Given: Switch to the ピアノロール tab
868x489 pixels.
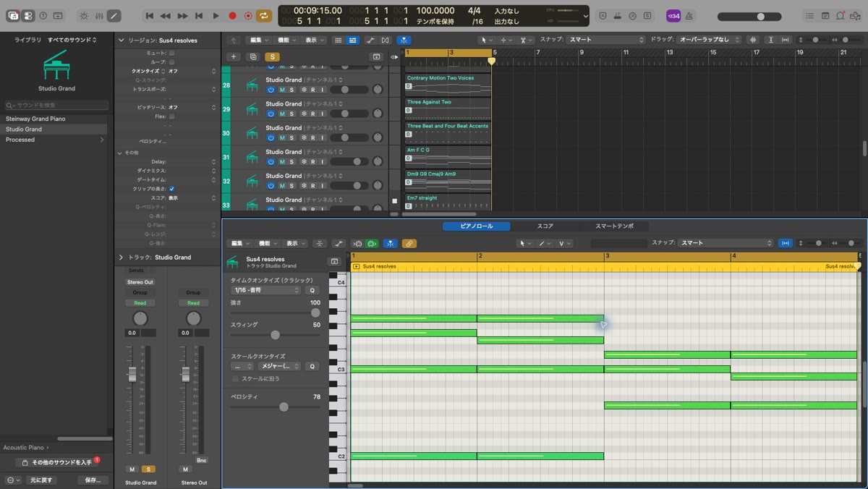Looking at the screenshot, I should click(477, 226).
